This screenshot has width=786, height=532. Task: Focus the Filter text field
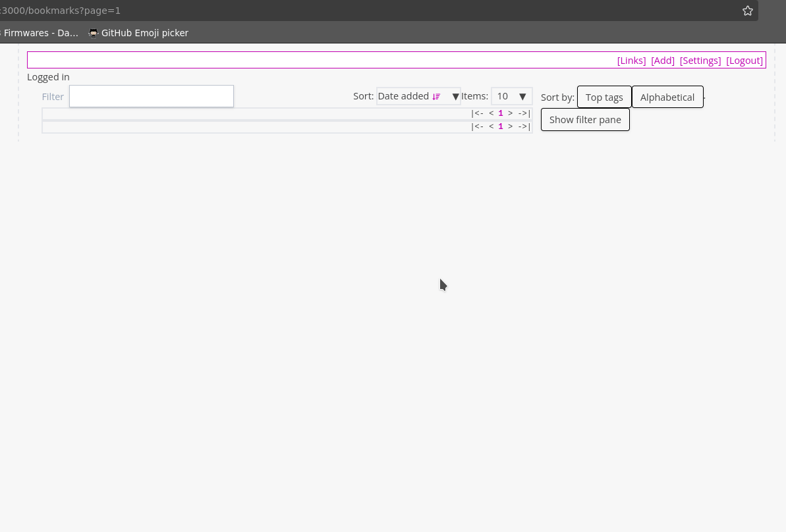tap(152, 96)
